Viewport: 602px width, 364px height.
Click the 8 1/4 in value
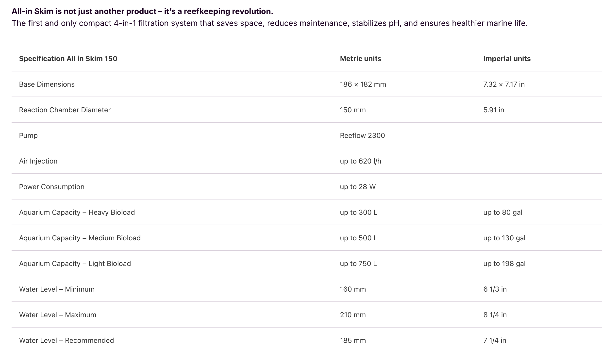(495, 315)
